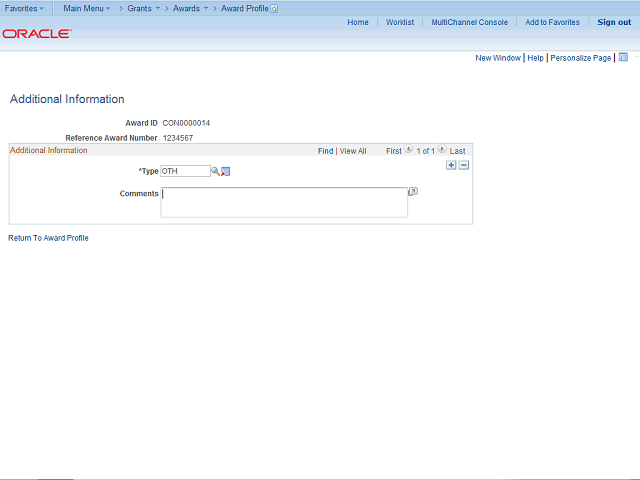Image resolution: width=640 pixels, height=480 pixels.
Task: Show previous row arrow icon
Action: click(x=408, y=149)
